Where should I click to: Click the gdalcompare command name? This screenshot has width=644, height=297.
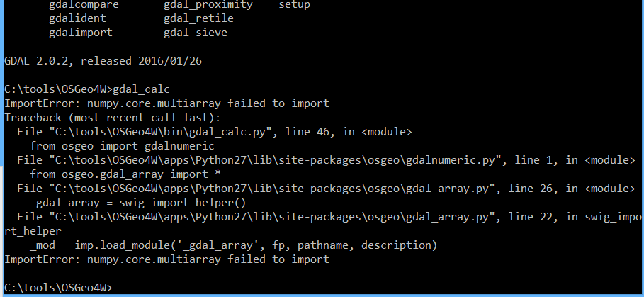point(84,5)
